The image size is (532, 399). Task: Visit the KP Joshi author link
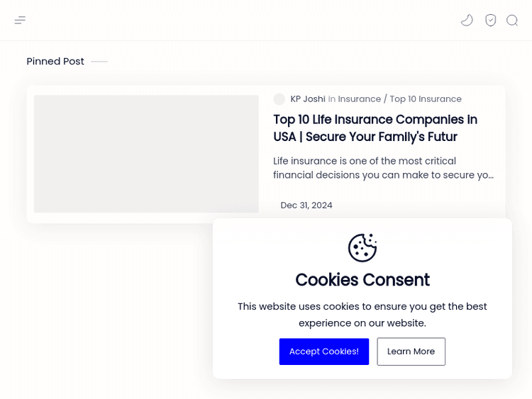click(x=308, y=99)
